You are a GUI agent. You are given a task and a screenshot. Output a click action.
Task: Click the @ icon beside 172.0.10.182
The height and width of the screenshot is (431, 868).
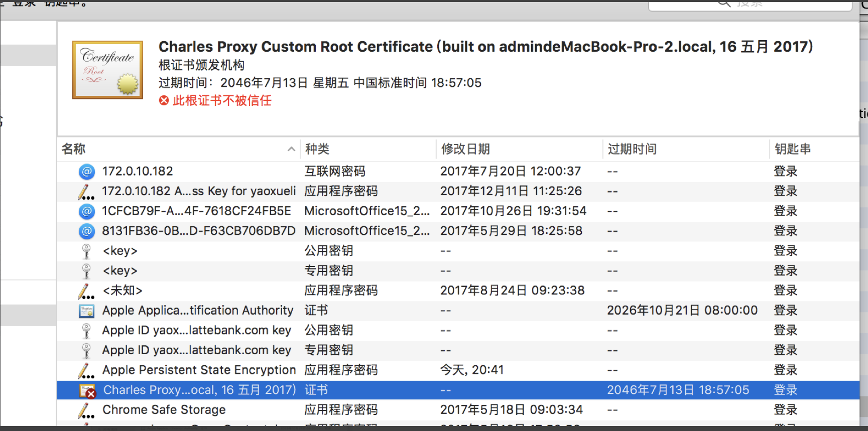tap(87, 172)
